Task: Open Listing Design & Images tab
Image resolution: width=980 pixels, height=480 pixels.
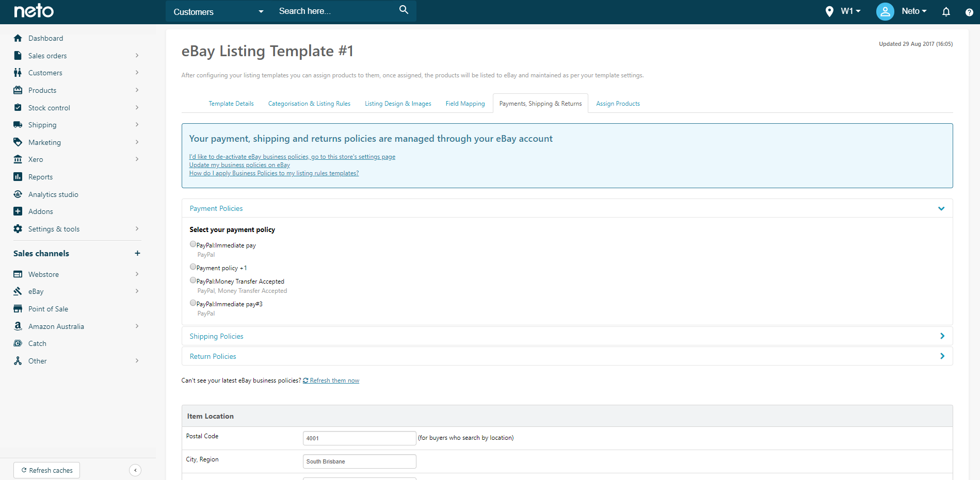Action: (x=398, y=104)
